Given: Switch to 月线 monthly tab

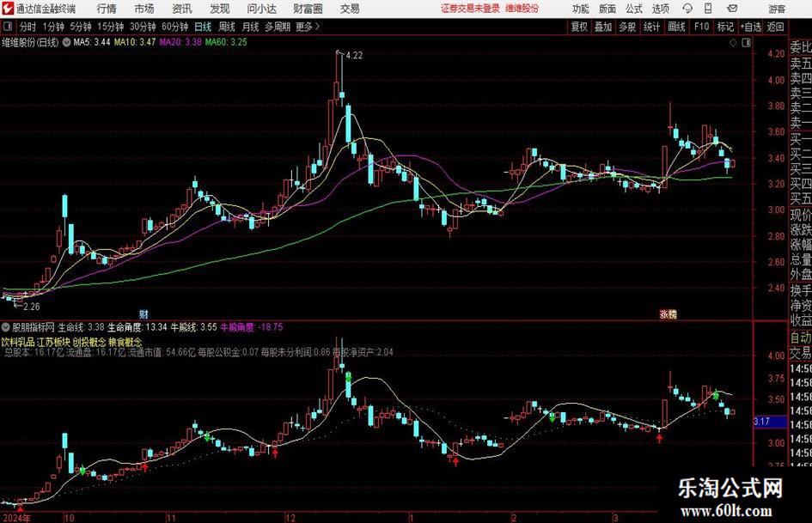Looking at the screenshot, I should pyautogui.click(x=251, y=27).
